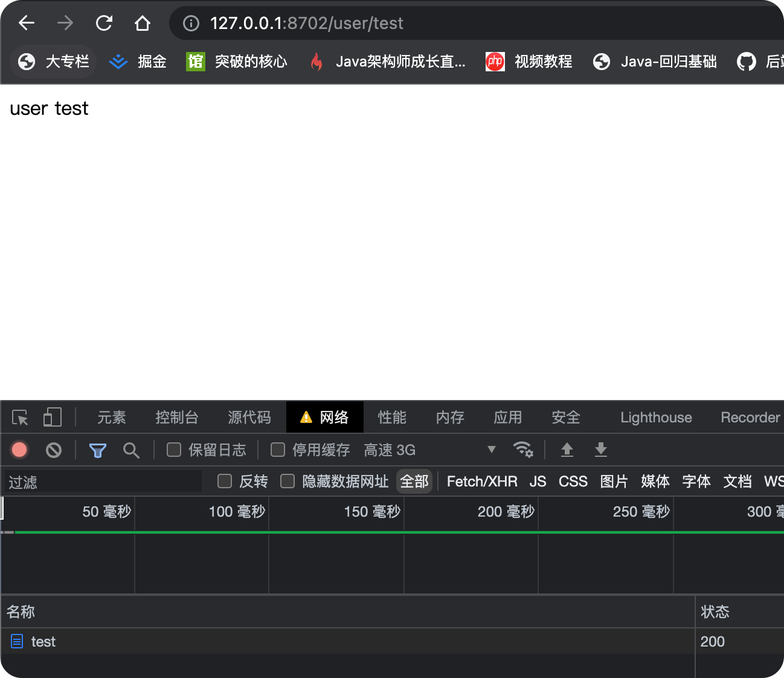Clear the network log
The image size is (784, 678).
(x=54, y=450)
